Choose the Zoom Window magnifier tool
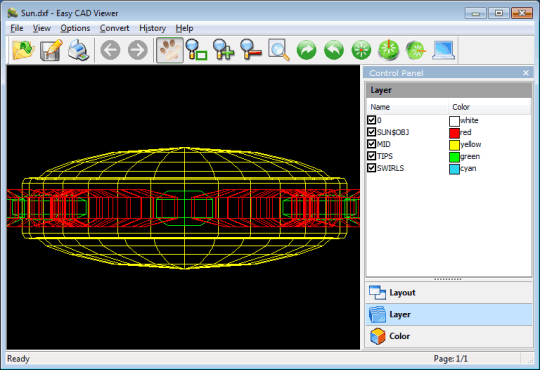540x370 pixels. tap(196, 50)
